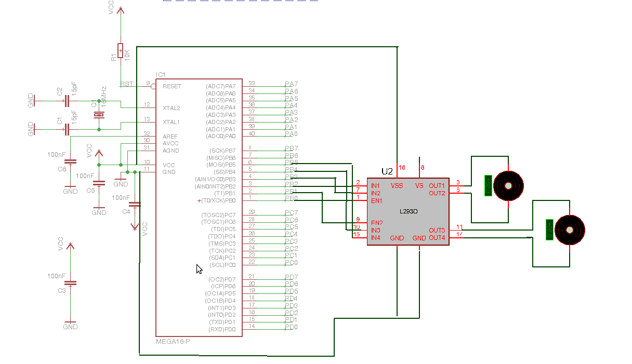The height and width of the screenshot is (364, 632).
Task: Click the (SCL)PC0 pin label
Action: click(222, 265)
